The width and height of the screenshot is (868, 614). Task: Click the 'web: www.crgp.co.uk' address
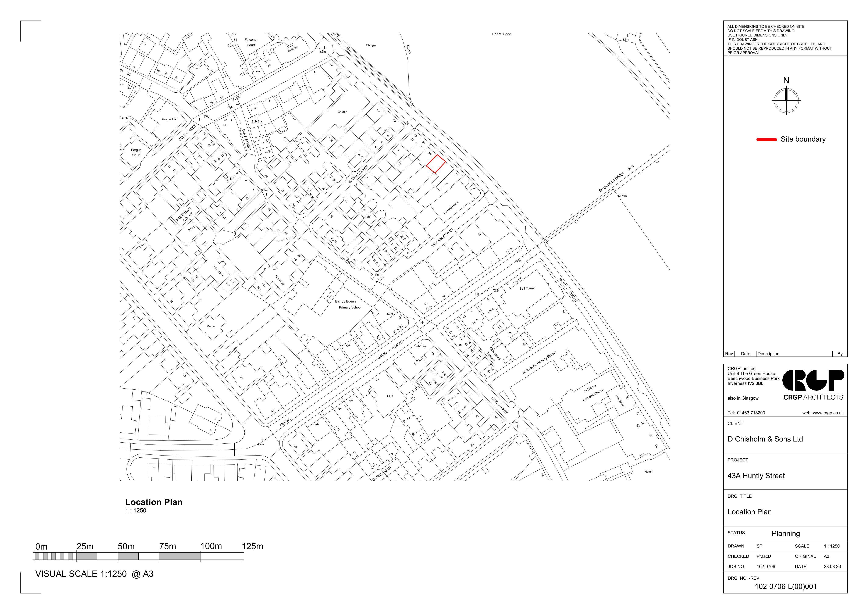(x=823, y=413)
